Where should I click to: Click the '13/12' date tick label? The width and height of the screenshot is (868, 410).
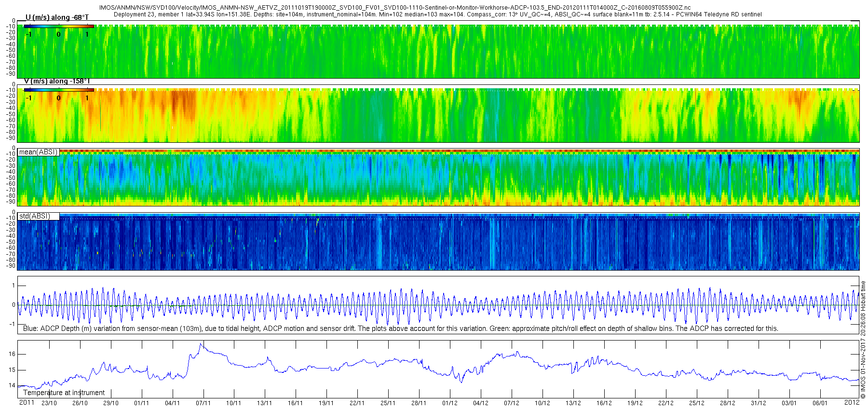(x=573, y=403)
